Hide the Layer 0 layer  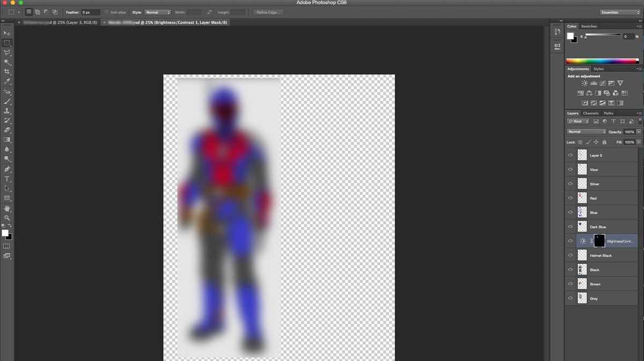click(570, 155)
